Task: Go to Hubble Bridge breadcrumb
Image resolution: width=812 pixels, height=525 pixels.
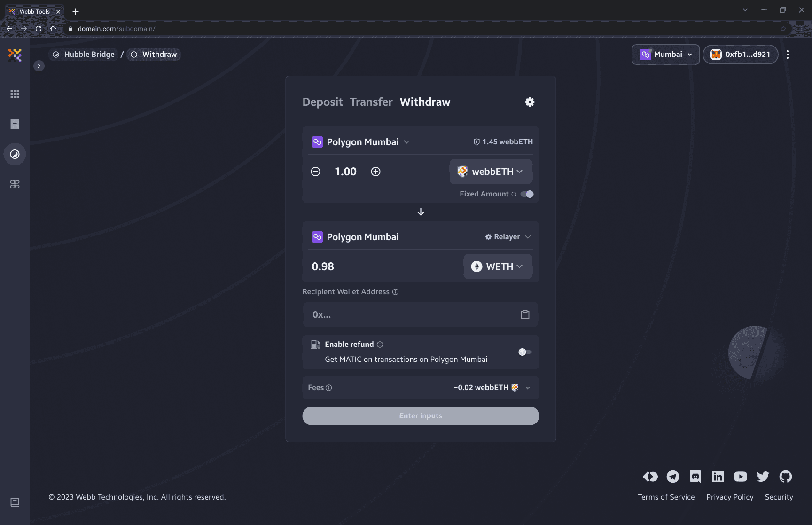Action: [84, 55]
